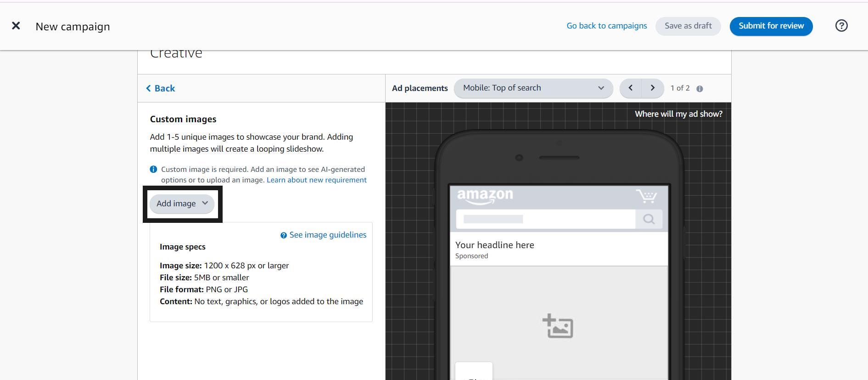This screenshot has height=380, width=868.
Task: Open the "Mobile: Top of search" placement dropdown
Action: (x=533, y=88)
